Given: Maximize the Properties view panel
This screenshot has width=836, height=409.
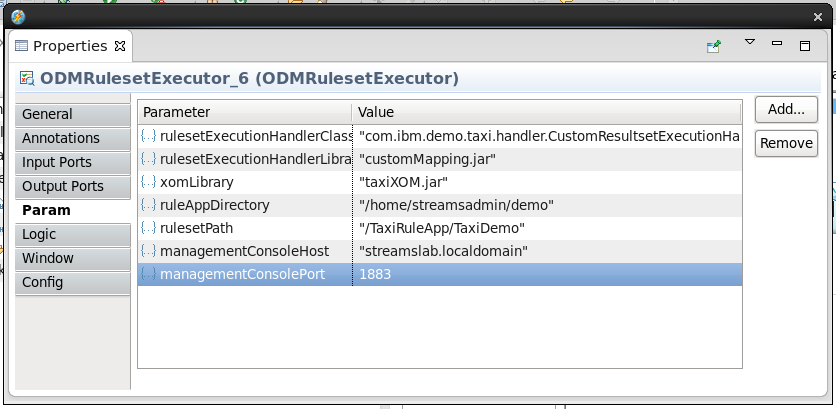Looking at the screenshot, I should coord(805,46).
